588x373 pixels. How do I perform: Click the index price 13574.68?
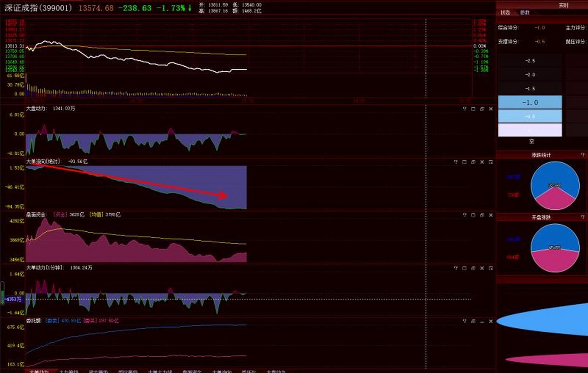point(96,8)
